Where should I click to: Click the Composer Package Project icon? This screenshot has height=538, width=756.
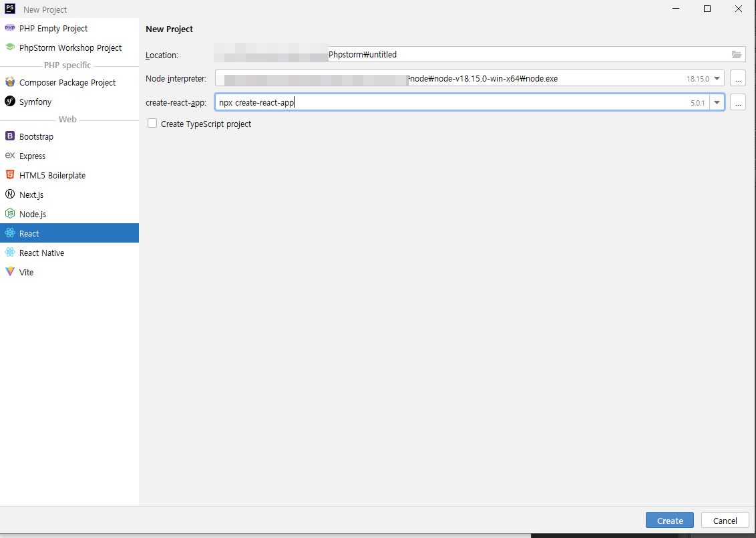[x=9, y=82]
